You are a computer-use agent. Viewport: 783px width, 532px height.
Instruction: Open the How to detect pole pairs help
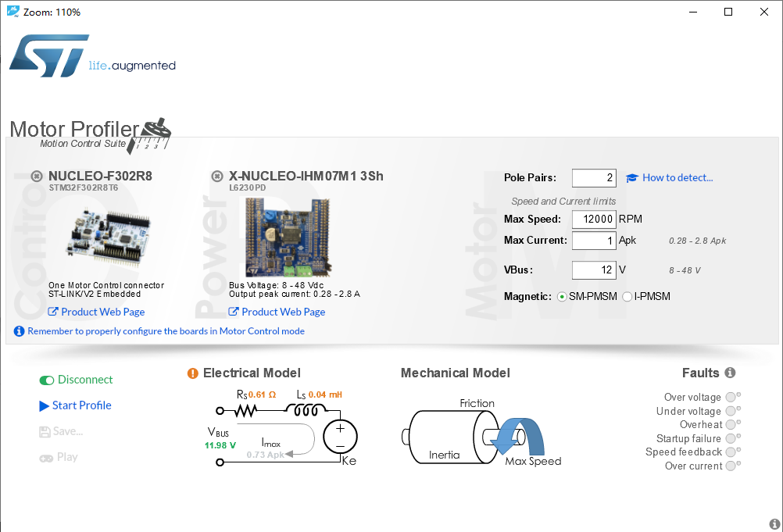tap(678, 177)
